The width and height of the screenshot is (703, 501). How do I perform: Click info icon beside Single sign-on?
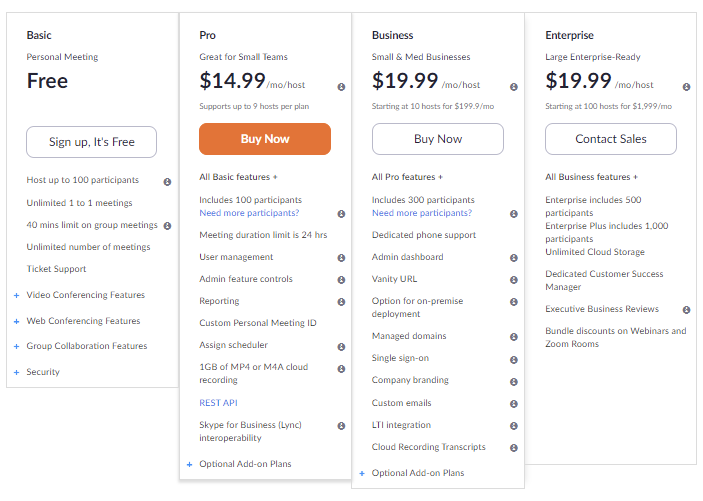click(x=514, y=358)
